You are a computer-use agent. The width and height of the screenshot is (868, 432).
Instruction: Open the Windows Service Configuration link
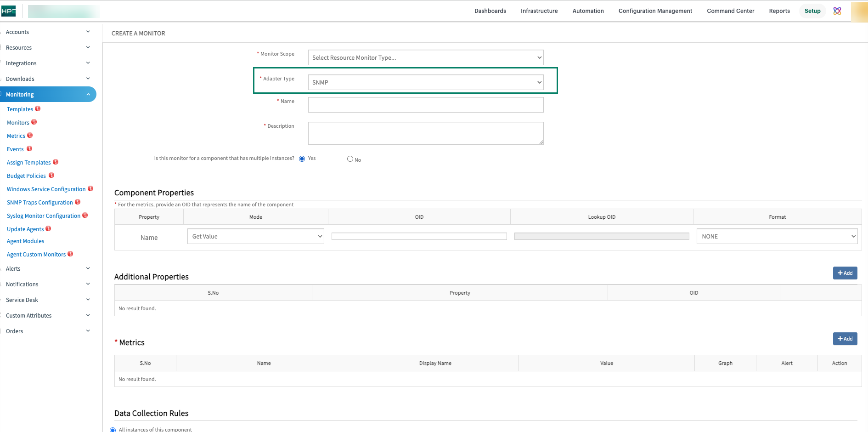[x=46, y=189]
